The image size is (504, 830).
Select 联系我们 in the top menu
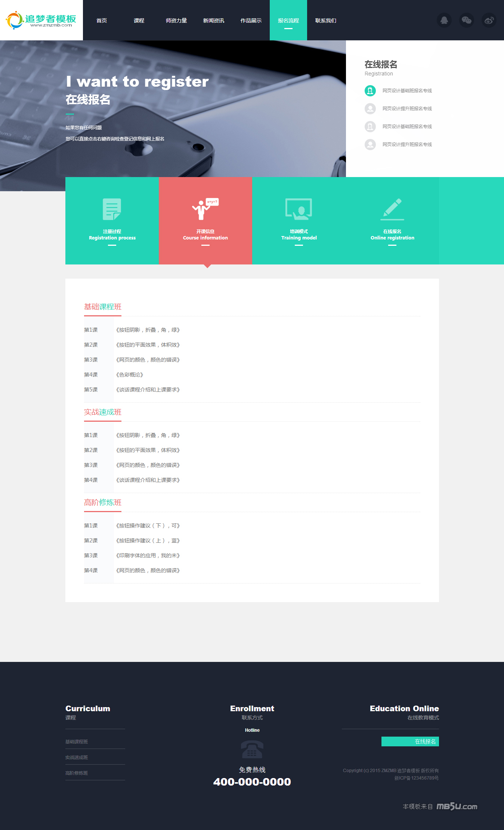[x=326, y=21]
